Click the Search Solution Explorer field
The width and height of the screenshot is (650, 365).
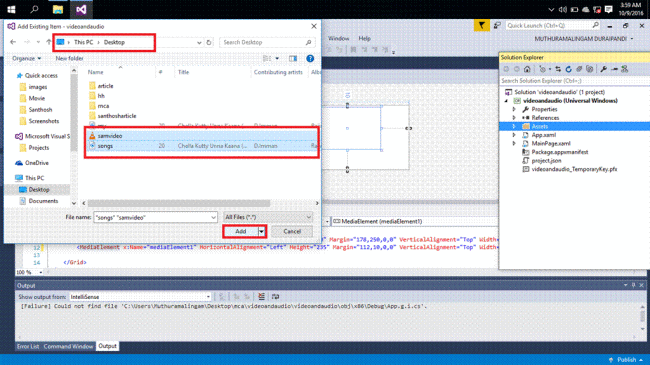[x=574, y=81]
